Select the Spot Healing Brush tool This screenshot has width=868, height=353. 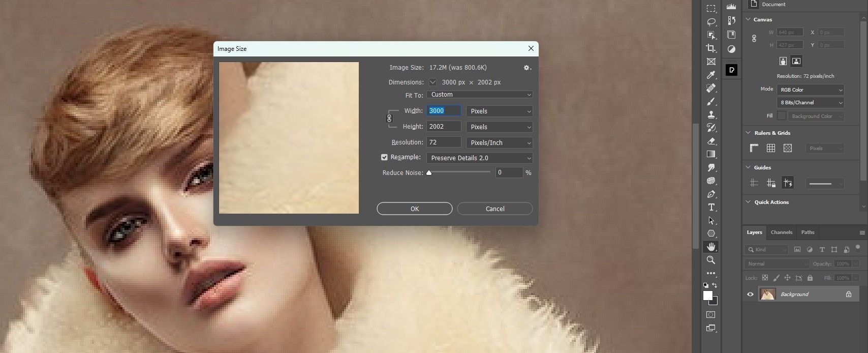tap(711, 88)
